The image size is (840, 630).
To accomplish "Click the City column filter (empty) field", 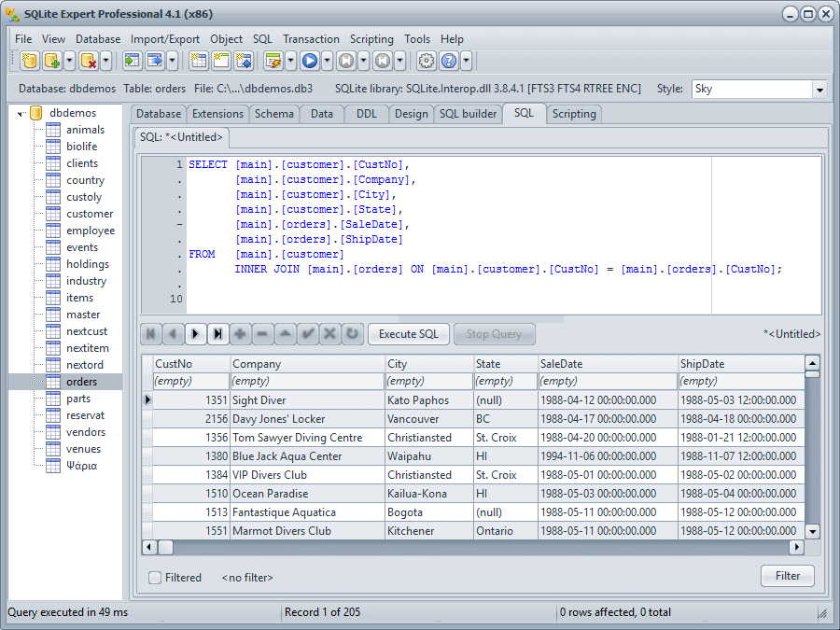I will pos(428,381).
